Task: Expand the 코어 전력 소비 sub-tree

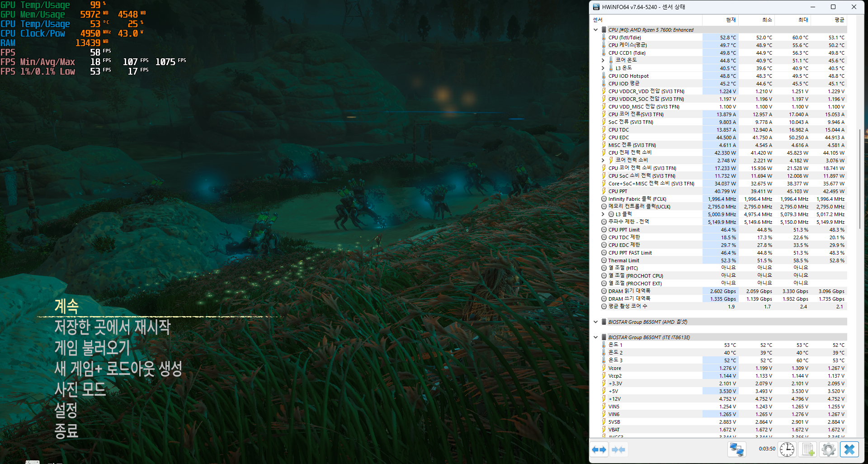Action: (x=603, y=161)
